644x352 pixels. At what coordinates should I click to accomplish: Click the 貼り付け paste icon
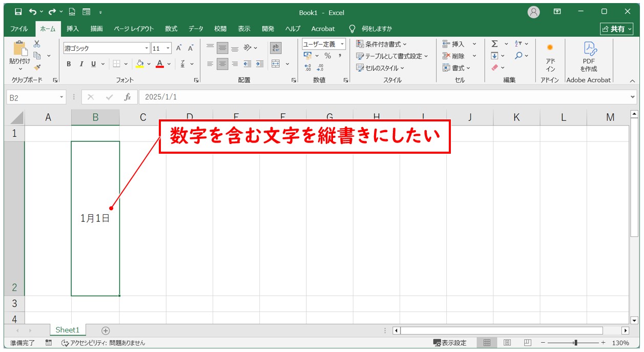point(20,49)
